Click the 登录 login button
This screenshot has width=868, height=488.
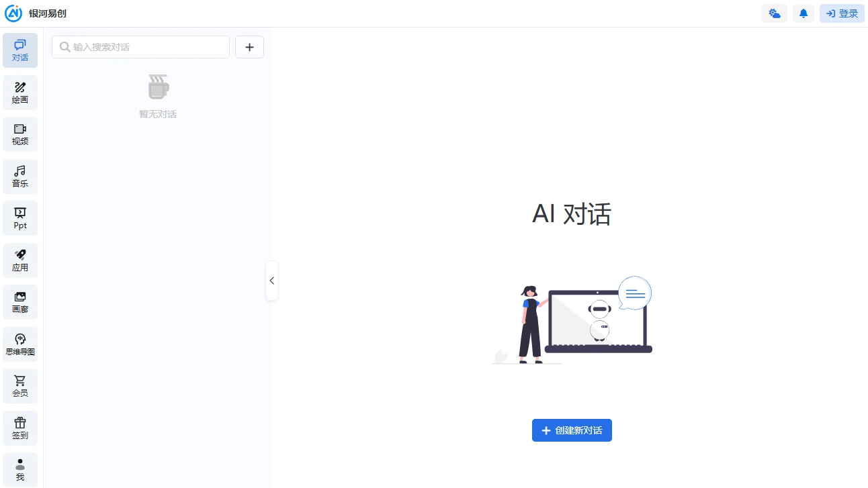pos(842,13)
